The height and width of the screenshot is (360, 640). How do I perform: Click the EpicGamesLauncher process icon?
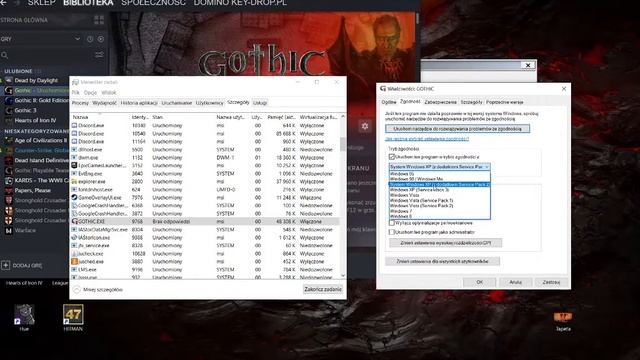point(74,165)
